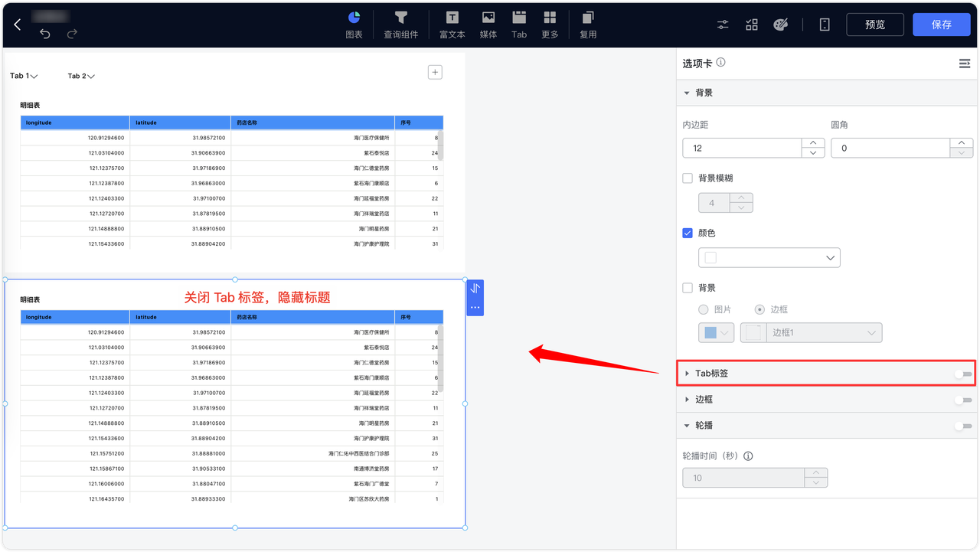This screenshot has width=980, height=552.
Task: Open the Tab 2 dropdown chevron
Action: pyautogui.click(x=91, y=77)
